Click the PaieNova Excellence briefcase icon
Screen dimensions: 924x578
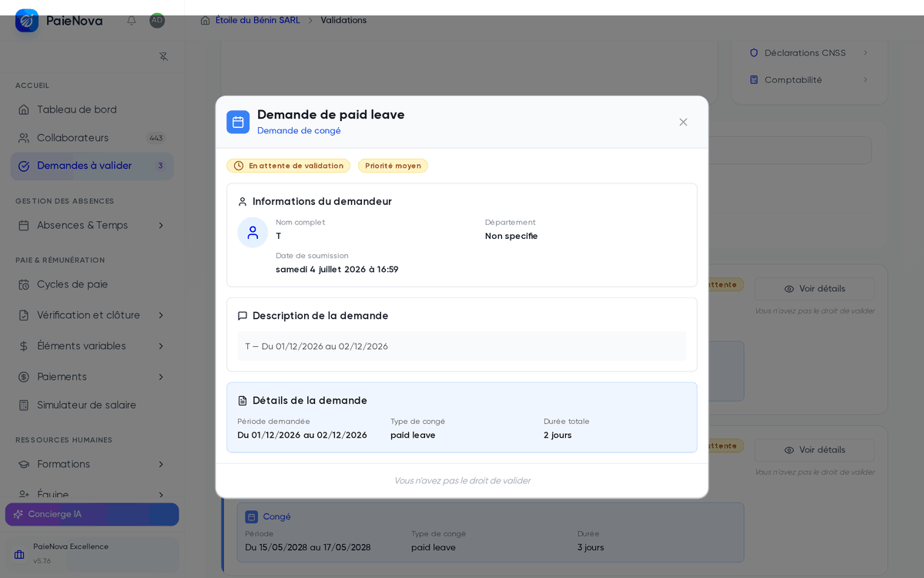(x=19, y=554)
